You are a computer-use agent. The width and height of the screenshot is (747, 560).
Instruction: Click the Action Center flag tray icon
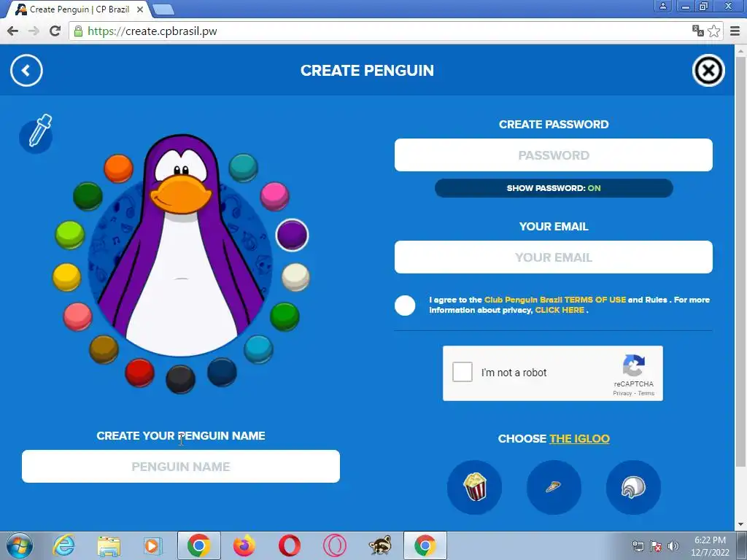(656, 546)
